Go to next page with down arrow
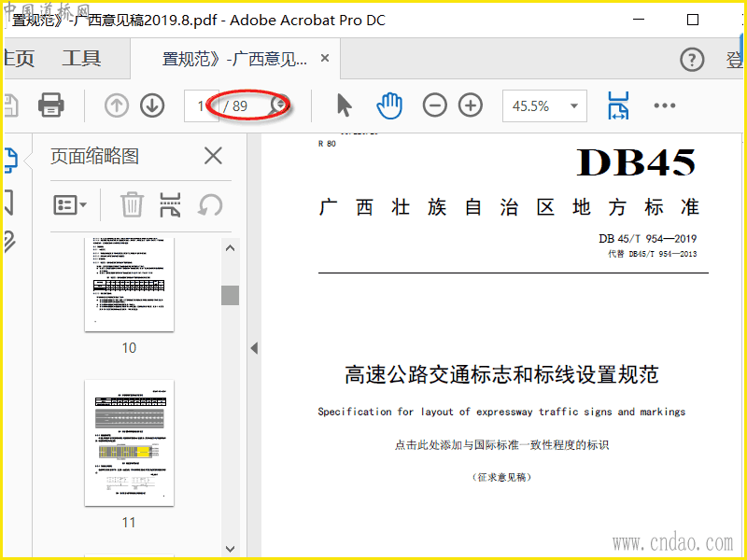 (152, 105)
